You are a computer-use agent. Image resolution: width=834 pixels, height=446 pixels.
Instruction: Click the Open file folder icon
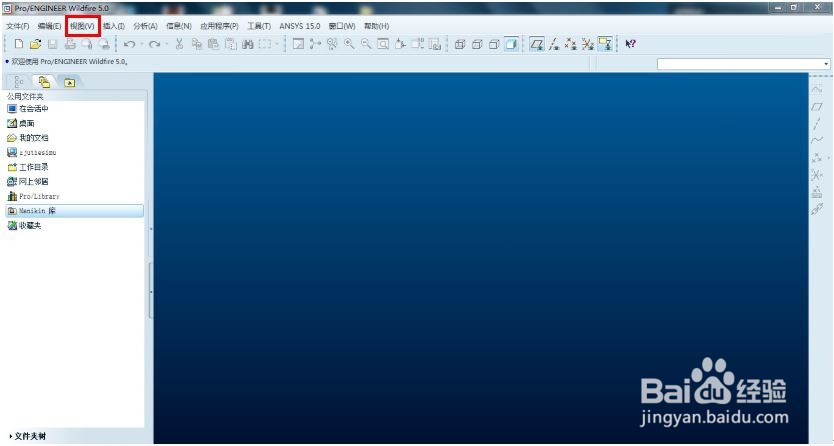click(36, 44)
